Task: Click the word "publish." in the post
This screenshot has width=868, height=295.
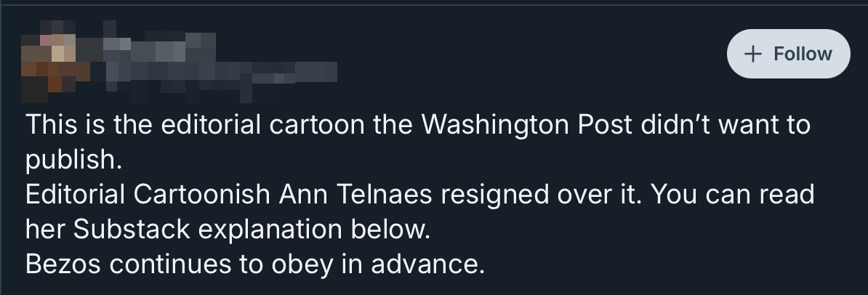Action: [x=73, y=161]
